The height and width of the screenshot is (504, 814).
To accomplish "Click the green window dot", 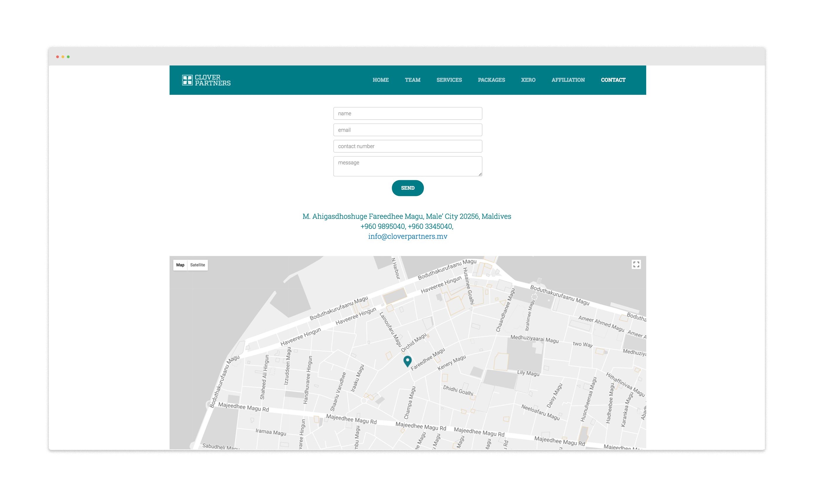I will (68, 57).
